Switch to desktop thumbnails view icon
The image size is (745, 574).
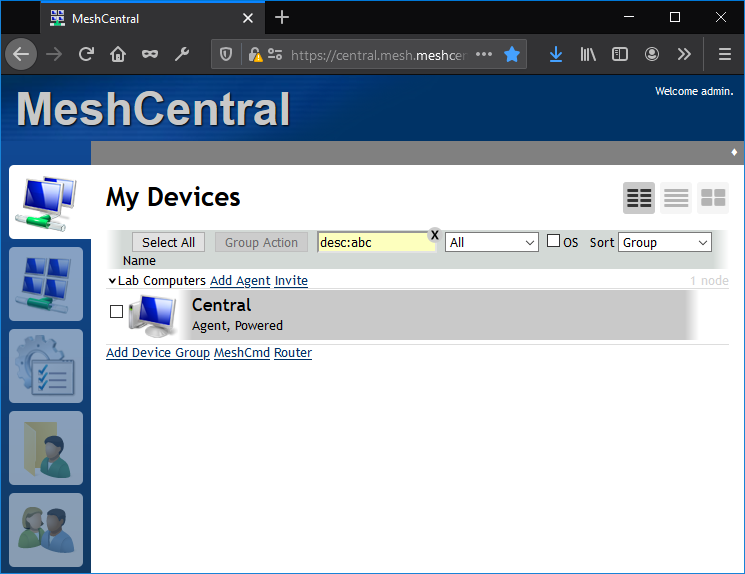tap(713, 198)
